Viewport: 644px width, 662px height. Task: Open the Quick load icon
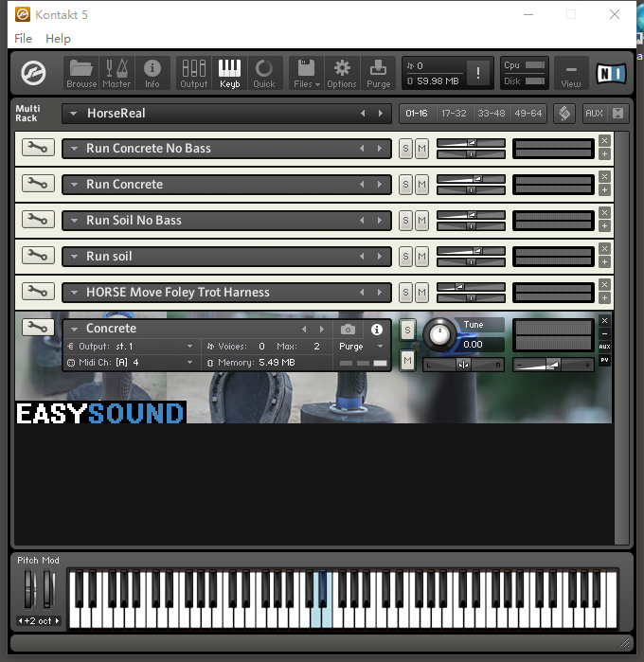[x=264, y=72]
